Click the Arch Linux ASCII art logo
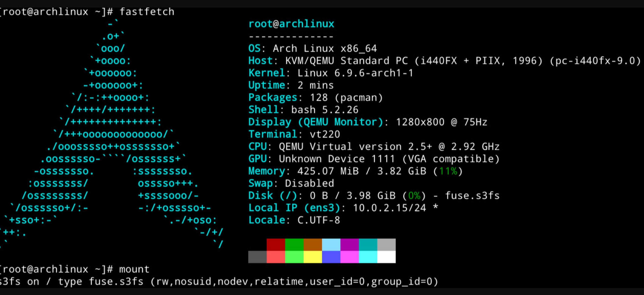The image size is (644, 295). pos(111,134)
